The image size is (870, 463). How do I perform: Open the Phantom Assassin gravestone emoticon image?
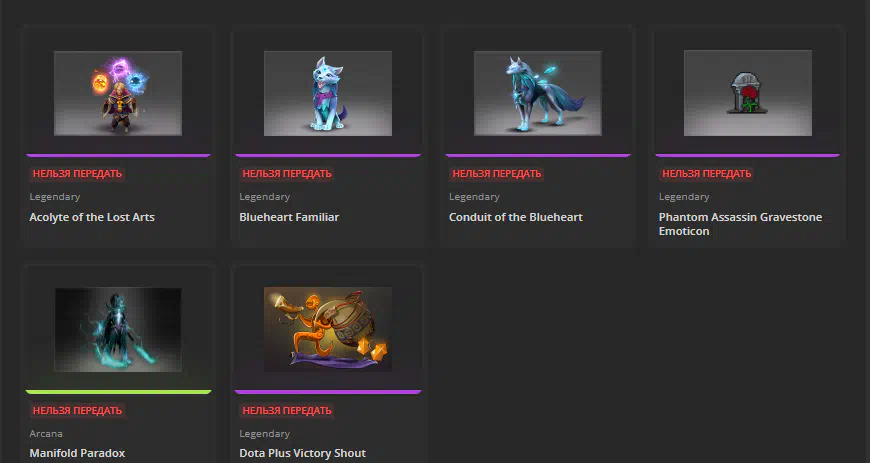(x=747, y=93)
